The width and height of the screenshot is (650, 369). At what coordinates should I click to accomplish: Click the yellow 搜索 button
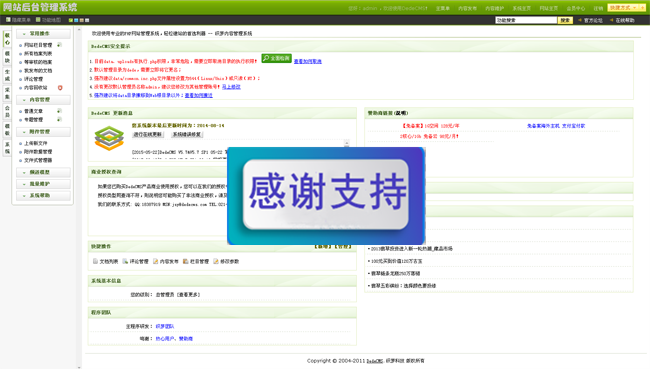[565, 20]
